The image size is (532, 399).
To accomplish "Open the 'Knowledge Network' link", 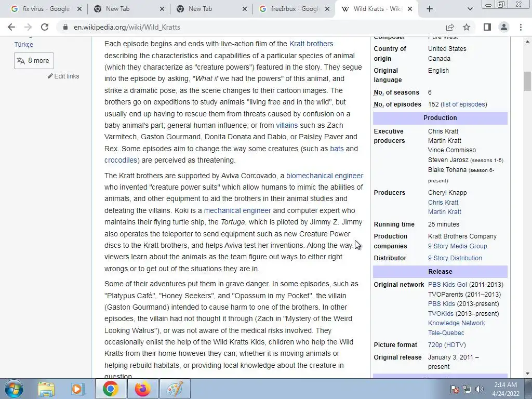I will point(456,323).
